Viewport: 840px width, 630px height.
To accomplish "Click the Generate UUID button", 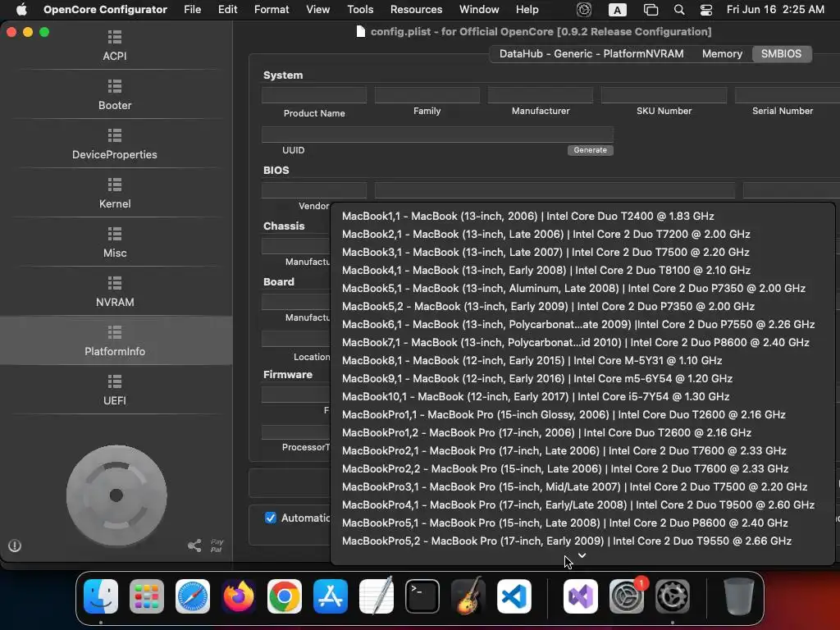I will pos(590,150).
